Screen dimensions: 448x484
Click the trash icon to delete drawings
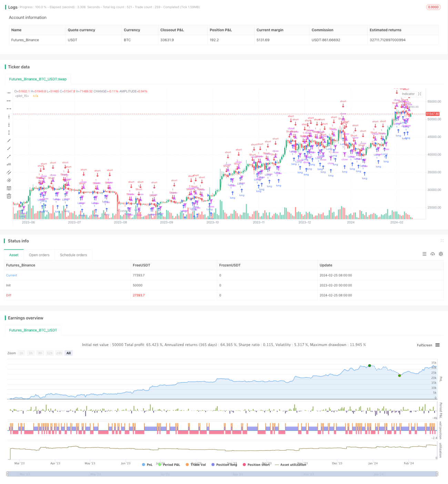[x=9, y=196]
